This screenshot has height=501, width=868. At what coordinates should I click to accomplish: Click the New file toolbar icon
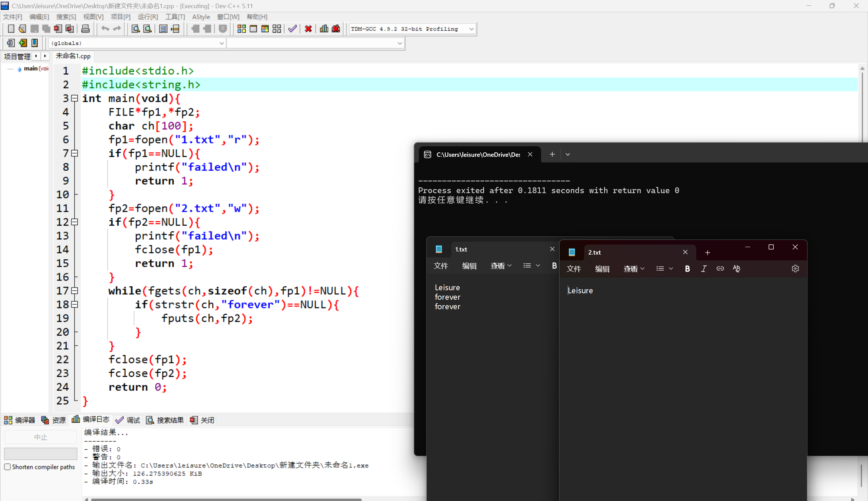(11, 29)
